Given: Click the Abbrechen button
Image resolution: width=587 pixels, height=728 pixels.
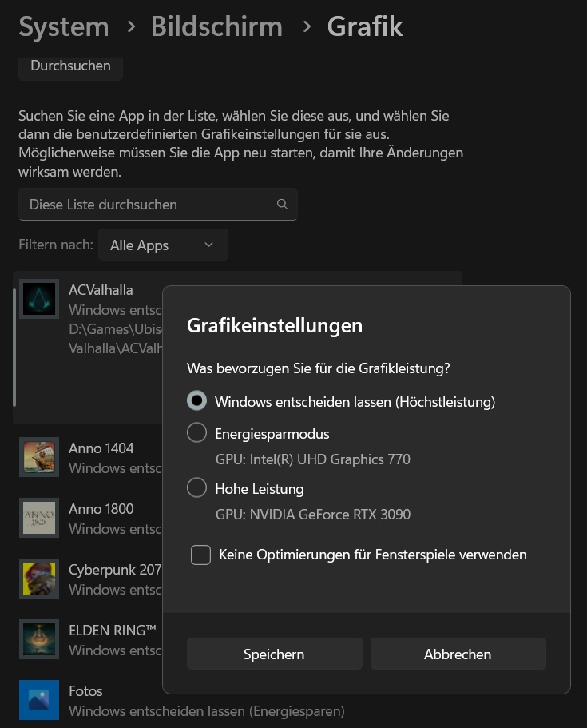Looking at the screenshot, I should [x=458, y=654].
